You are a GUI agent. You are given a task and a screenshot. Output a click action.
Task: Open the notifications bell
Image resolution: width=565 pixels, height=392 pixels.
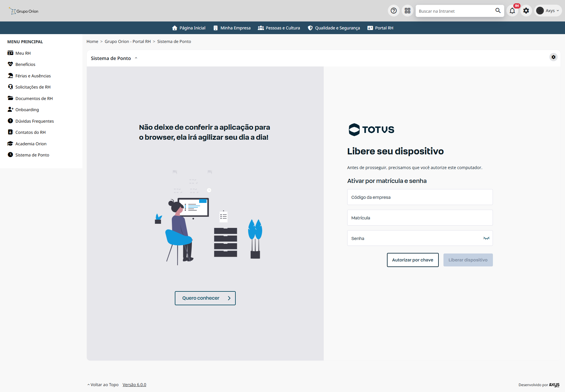coord(512,11)
